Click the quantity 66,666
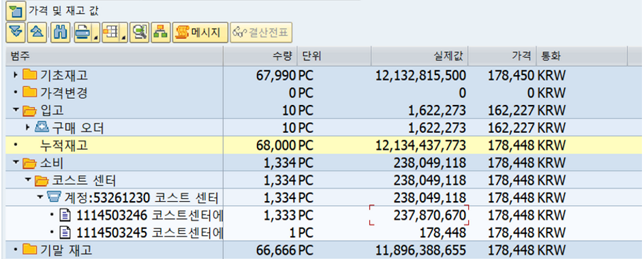The image size is (644, 259). pos(275,249)
